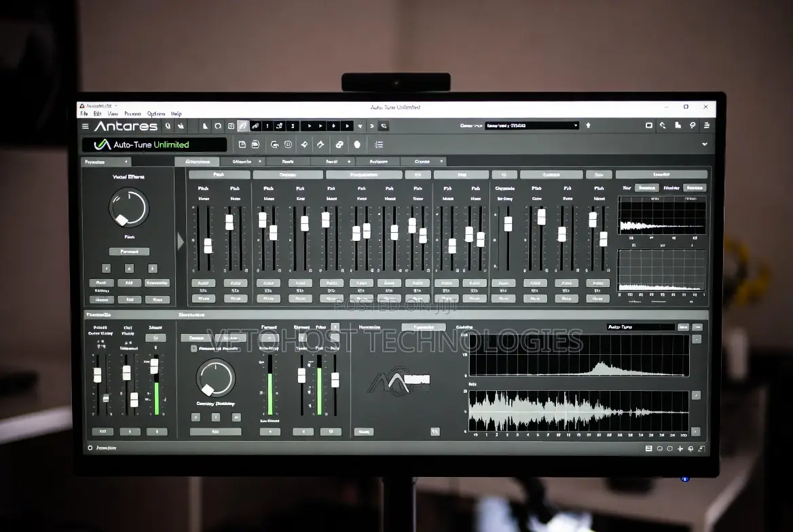
Task: Click the expand-arrows icon at far right of status bar
Action: coord(701,449)
